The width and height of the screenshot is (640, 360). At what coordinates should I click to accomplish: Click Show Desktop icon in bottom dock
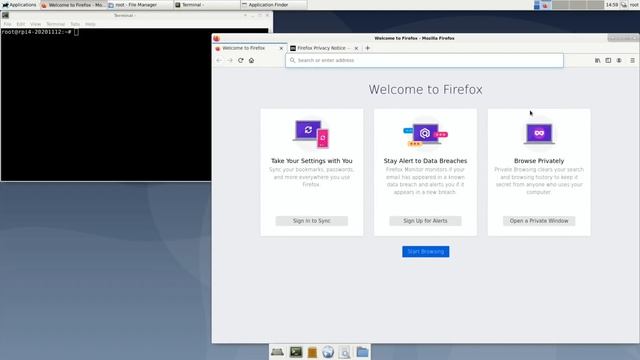[277, 352]
